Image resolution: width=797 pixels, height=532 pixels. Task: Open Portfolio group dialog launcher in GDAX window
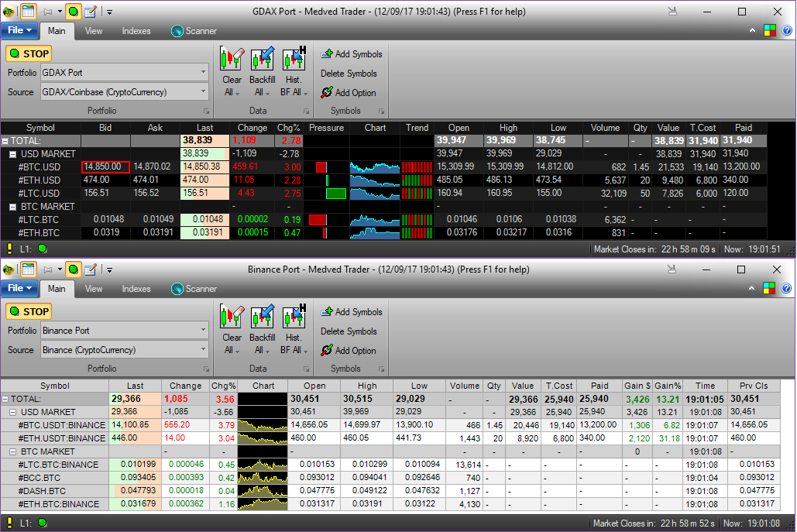(206, 111)
